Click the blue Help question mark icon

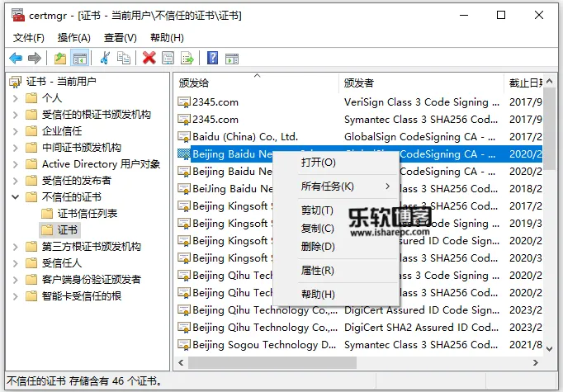212,58
